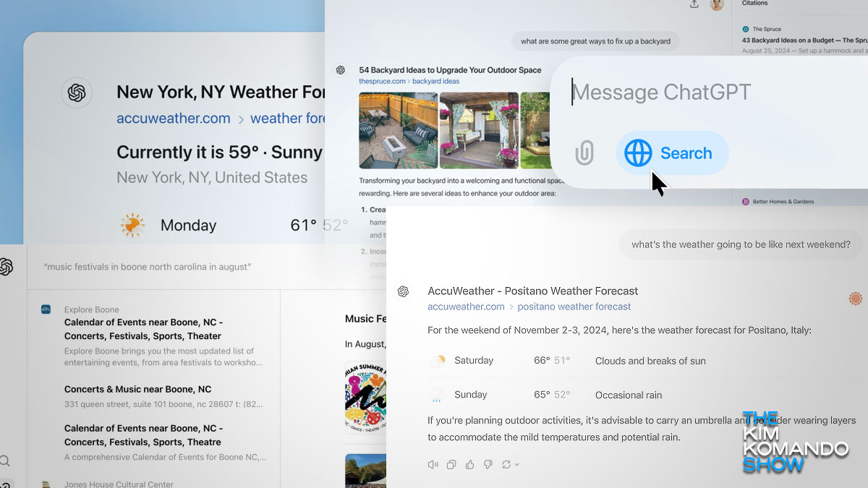Copy the Positano forecast response
The image size is (868, 488).
click(x=451, y=464)
